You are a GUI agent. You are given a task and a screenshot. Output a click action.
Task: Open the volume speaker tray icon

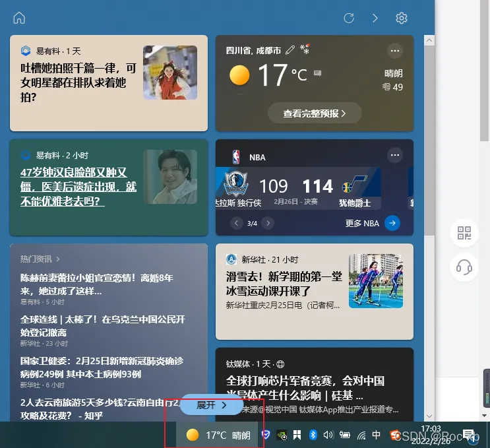[x=328, y=435]
